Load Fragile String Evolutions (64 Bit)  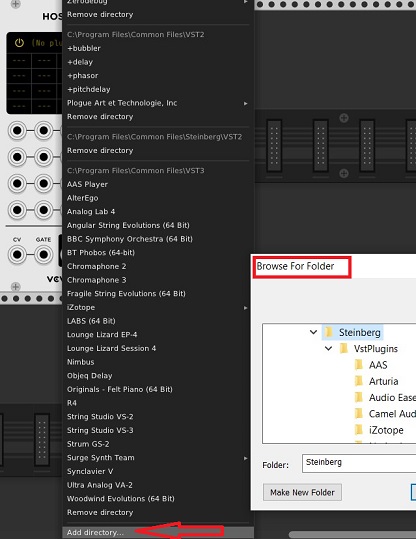coord(158,294)
